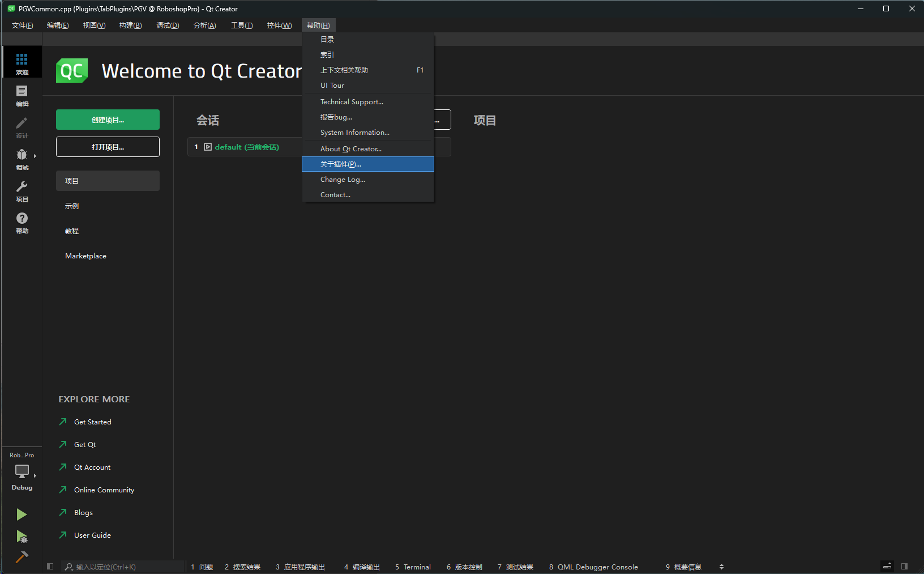
Task: Open 控件(W) menu
Action: coord(279,25)
